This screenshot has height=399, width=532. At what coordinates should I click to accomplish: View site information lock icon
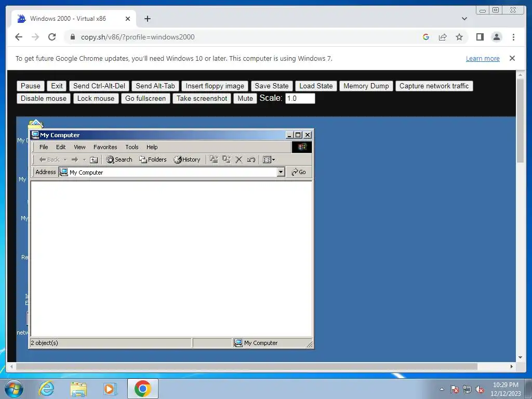pyautogui.click(x=73, y=37)
